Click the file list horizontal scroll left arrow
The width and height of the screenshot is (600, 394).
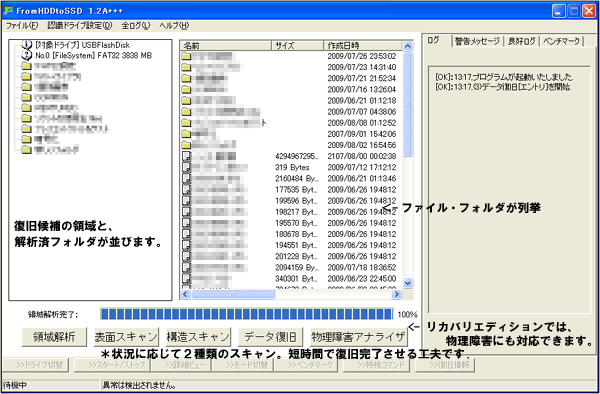(x=186, y=294)
